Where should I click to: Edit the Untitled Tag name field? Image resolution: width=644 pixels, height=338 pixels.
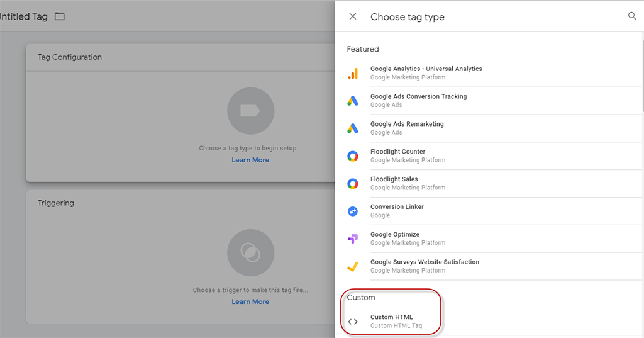pyautogui.click(x=23, y=16)
